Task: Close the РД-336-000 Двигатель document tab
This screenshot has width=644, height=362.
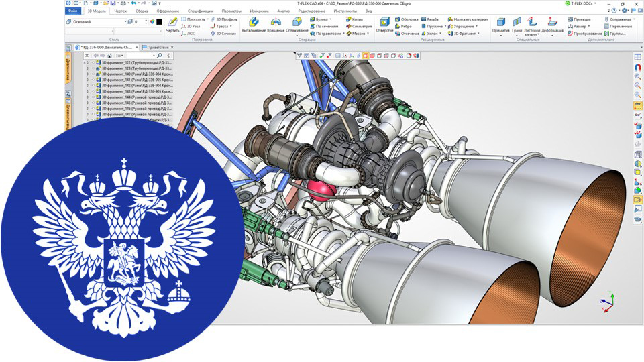Action: pyautogui.click(x=137, y=47)
